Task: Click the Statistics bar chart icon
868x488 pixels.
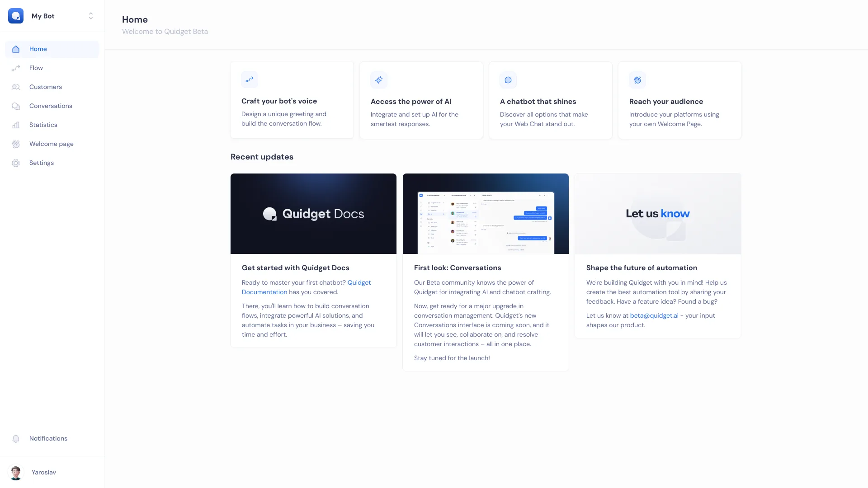Action: point(16,125)
